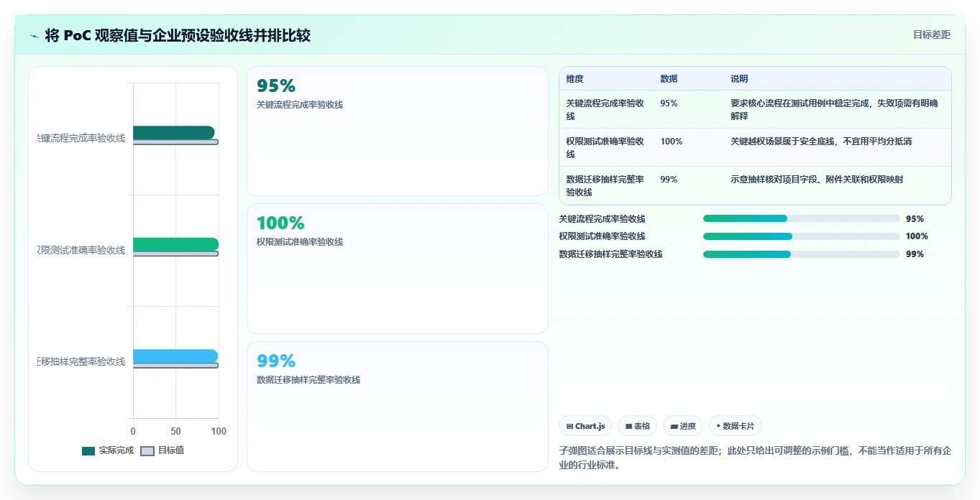The image size is (980, 500).
Task: Click the green 权限测试准确率 actual bar
Action: pyautogui.click(x=175, y=244)
